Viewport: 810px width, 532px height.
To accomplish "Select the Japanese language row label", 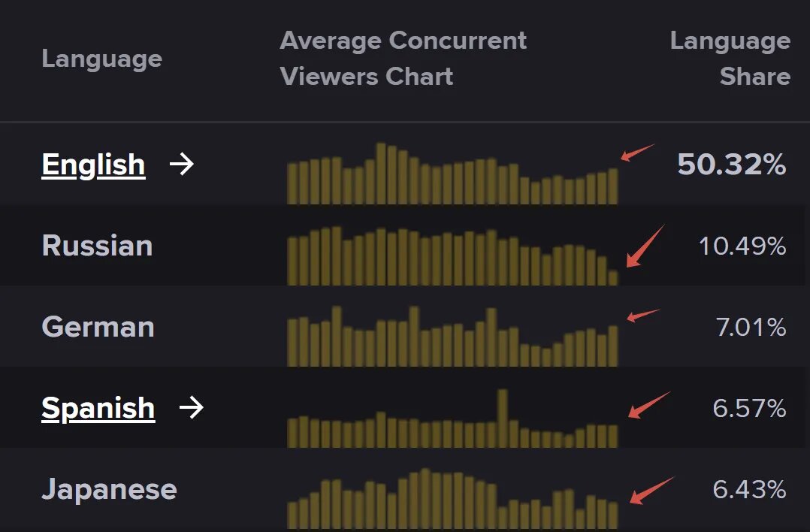I will (x=109, y=489).
